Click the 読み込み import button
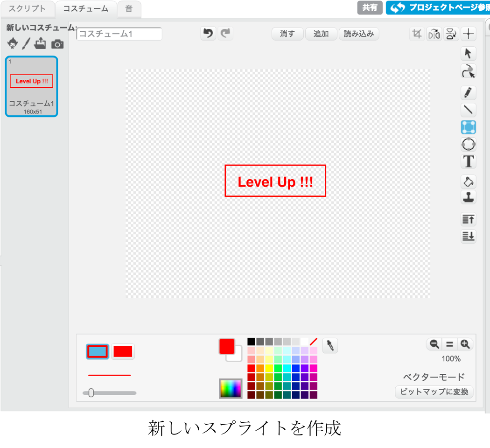This screenshot has height=448, width=490. 359,34
